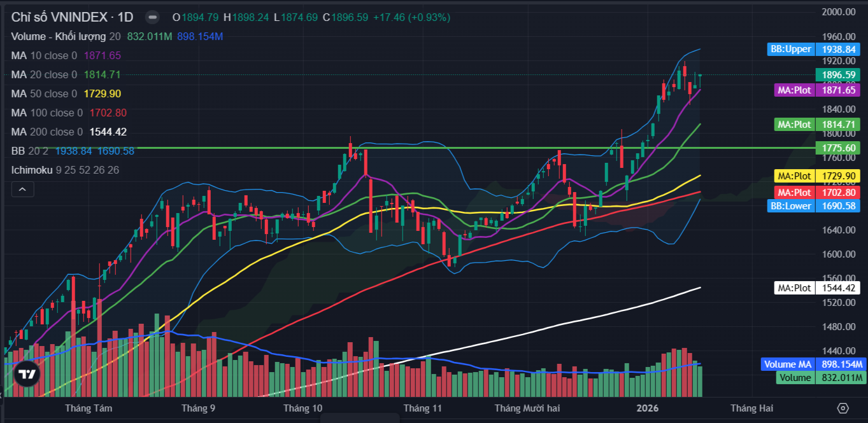Click the green 1775.60 horizontal line label
This screenshot has height=423, width=868.
[x=838, y=148]
